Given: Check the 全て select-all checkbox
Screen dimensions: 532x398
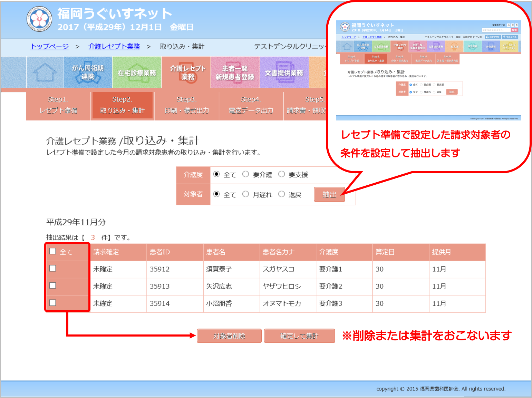Looking at the screenshot, I should tap(53, 251).
